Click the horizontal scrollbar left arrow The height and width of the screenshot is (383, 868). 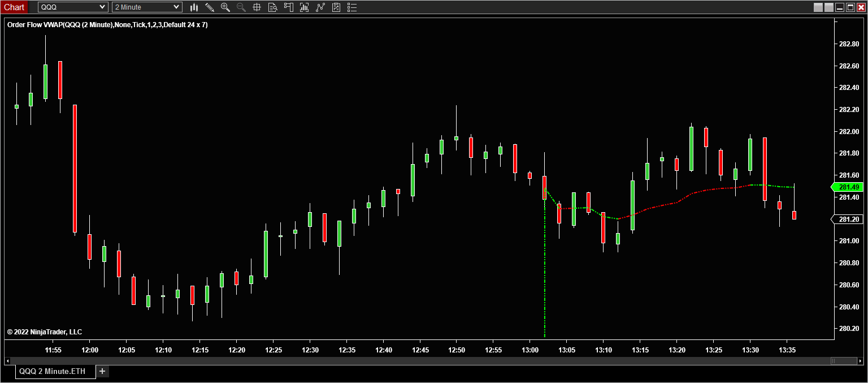[x=7, y=360]
